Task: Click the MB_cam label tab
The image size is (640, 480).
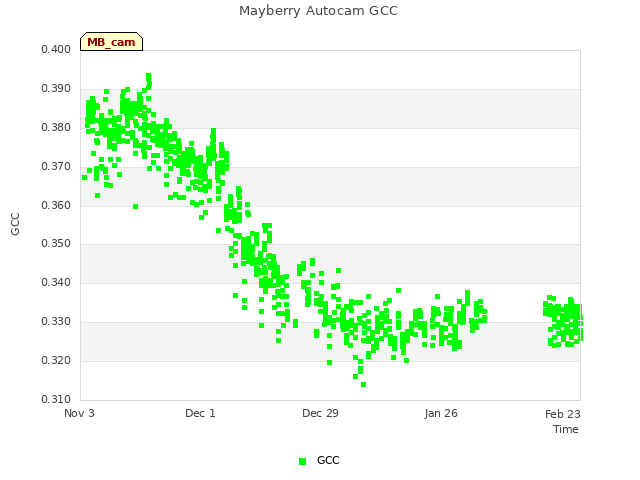Action: 111,42
